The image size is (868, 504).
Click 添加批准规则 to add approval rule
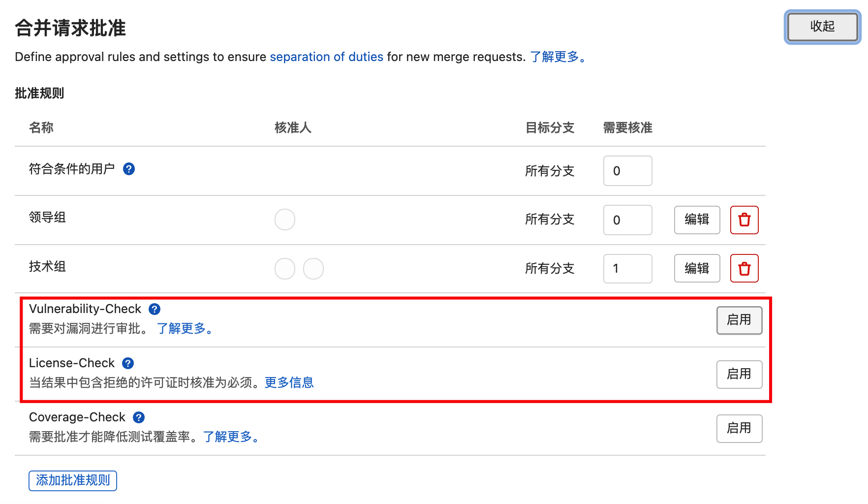point(73,480)
